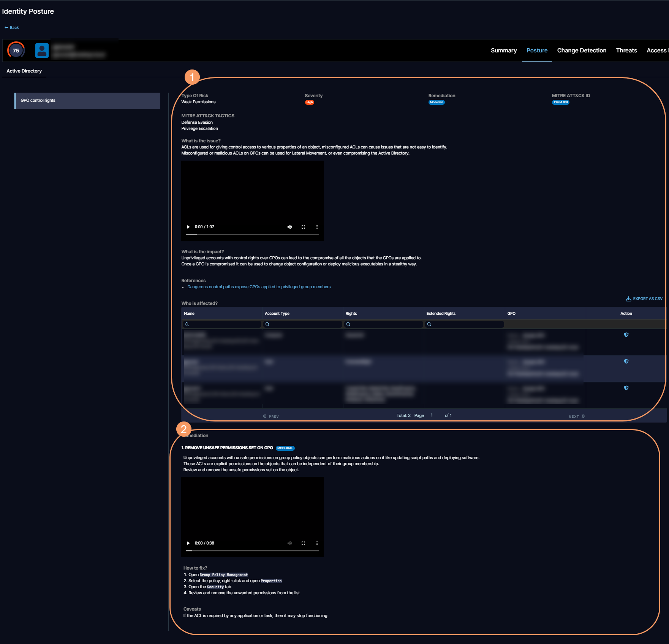Seek on the first video's progress bar
This screenshot has height=644, width=669.
[252, 235]
